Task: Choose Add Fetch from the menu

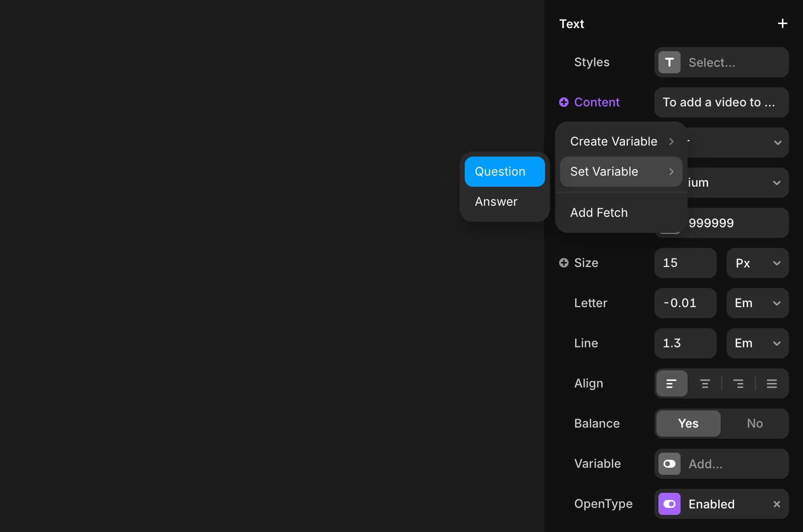Action: [x=621, y=213]
